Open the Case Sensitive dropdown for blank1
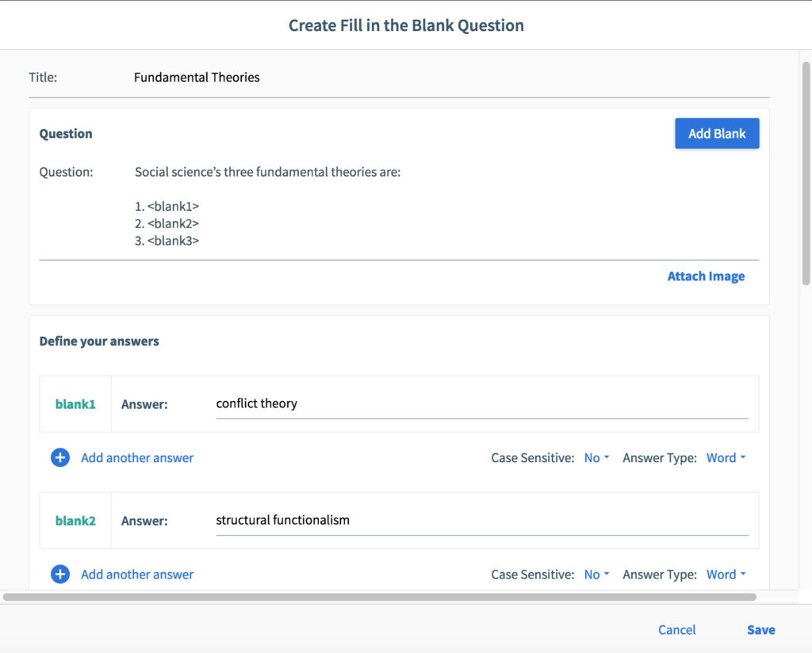Screen dimensions: 812x653 click(x=596, y=457)
